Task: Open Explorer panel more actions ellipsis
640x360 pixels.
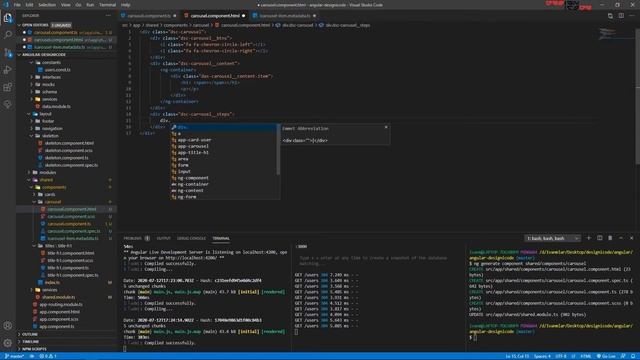Action: 108,16
